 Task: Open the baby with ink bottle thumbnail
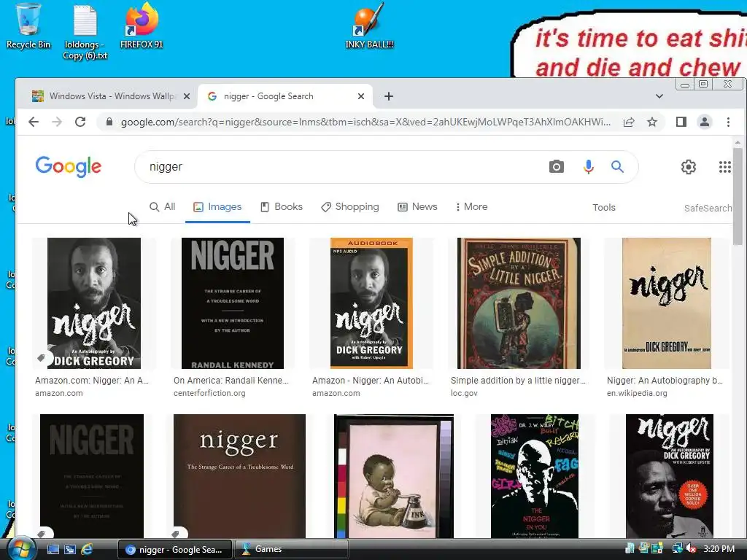pos(394,476)
